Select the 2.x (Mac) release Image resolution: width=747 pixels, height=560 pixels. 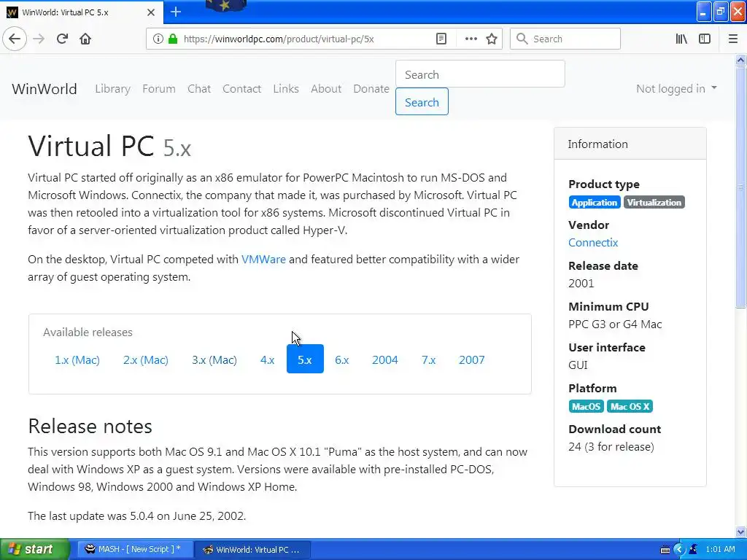[146, 359]
